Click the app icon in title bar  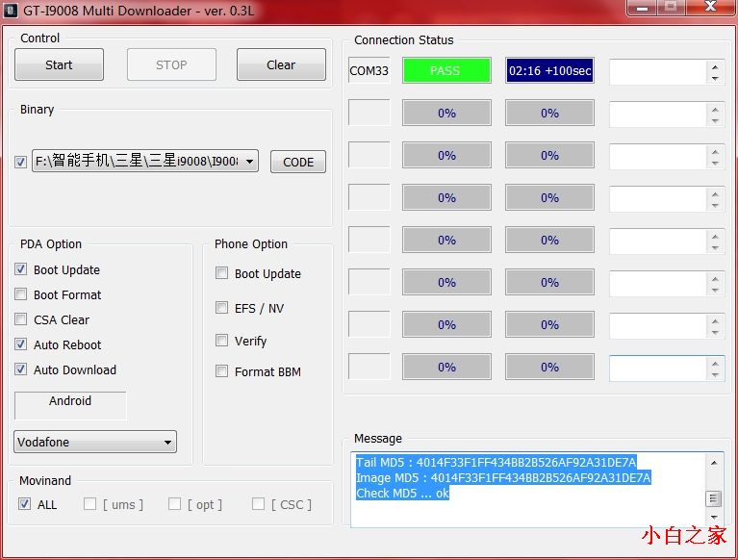[x=11, y=11]
